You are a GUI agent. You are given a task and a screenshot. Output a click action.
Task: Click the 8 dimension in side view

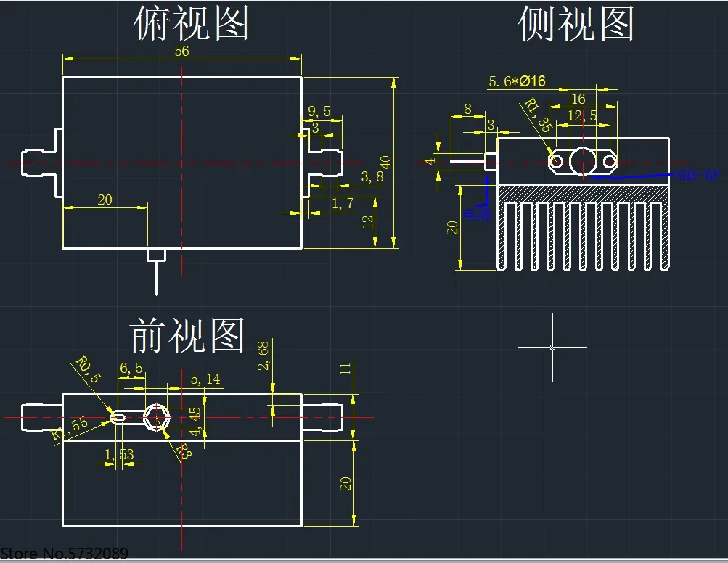click(x=467, y=109)
